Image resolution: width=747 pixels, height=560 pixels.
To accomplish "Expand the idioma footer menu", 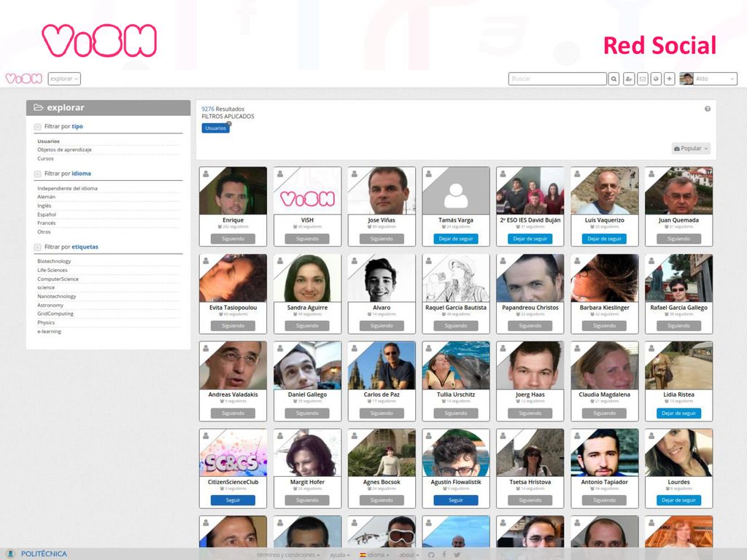I will click(374, 555).
